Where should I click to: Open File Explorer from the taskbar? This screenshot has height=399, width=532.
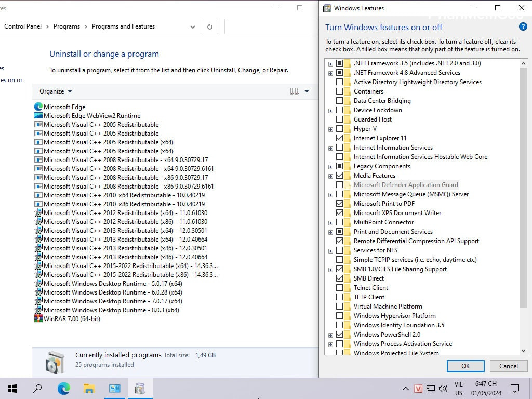coord(89,389)
